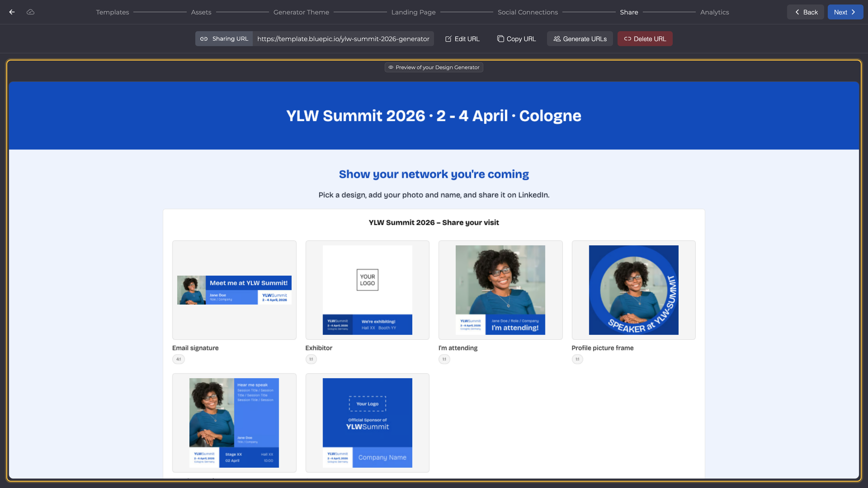Click the 1:1 badge under I'm attending
The width and height of the screenshot is (868, 488).
444,359
